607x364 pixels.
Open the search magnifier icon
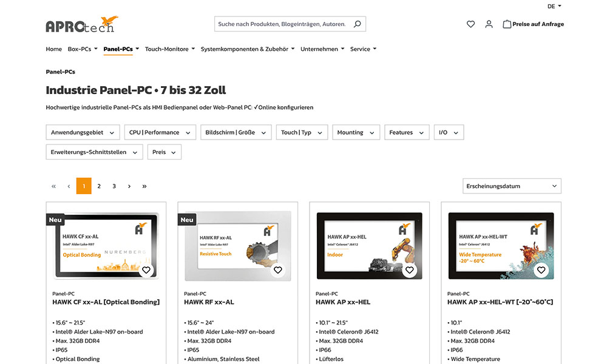(x=358, y=24)
